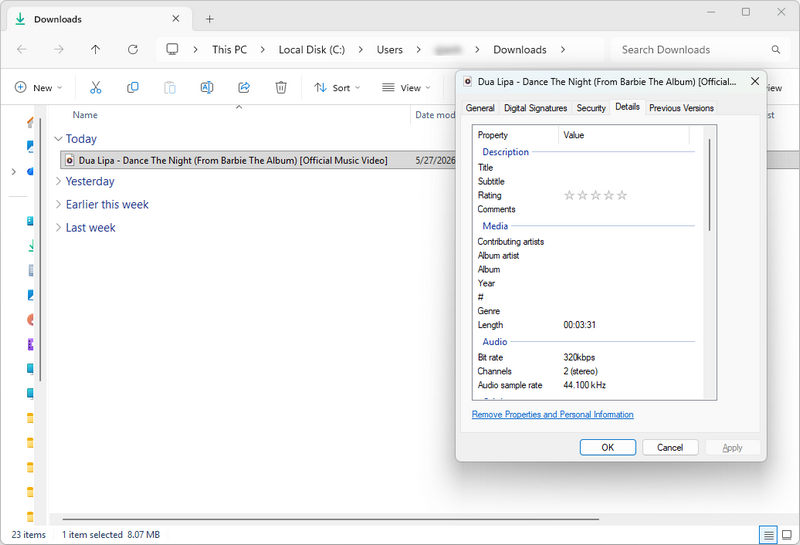Switch to the Previous Versions tab
Viewport: 800px width, 545px height.
pos(681,108)
